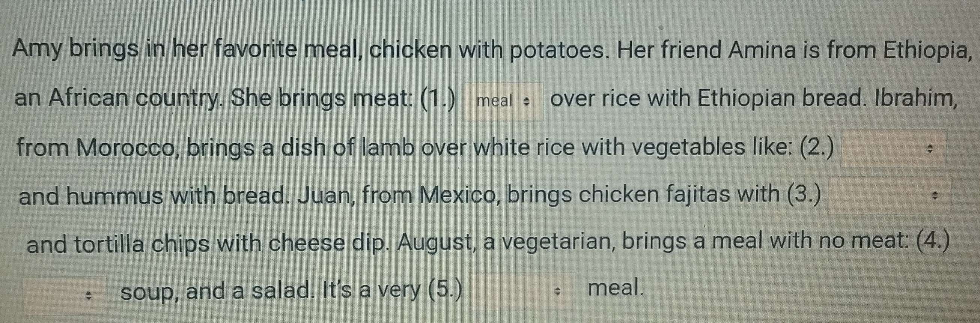This screenshot has width=980, height=323.
Task: Open blank (2.) dropdown after vegetables like
Action: click(893, 149)
